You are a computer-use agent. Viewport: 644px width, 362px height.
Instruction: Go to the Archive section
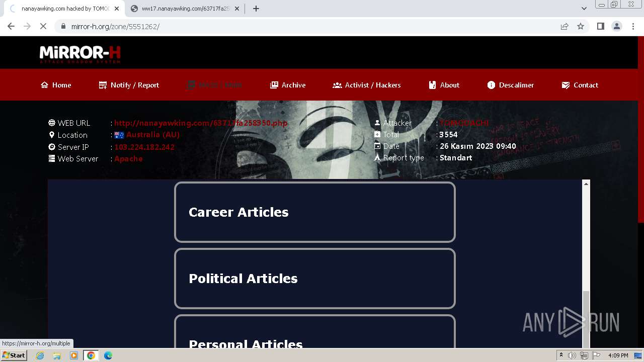(x=288, y=85)
